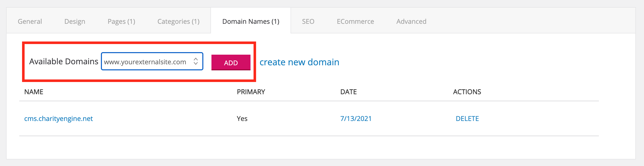Follow the create new domain link
644x166 pixels.
(299, 62)
